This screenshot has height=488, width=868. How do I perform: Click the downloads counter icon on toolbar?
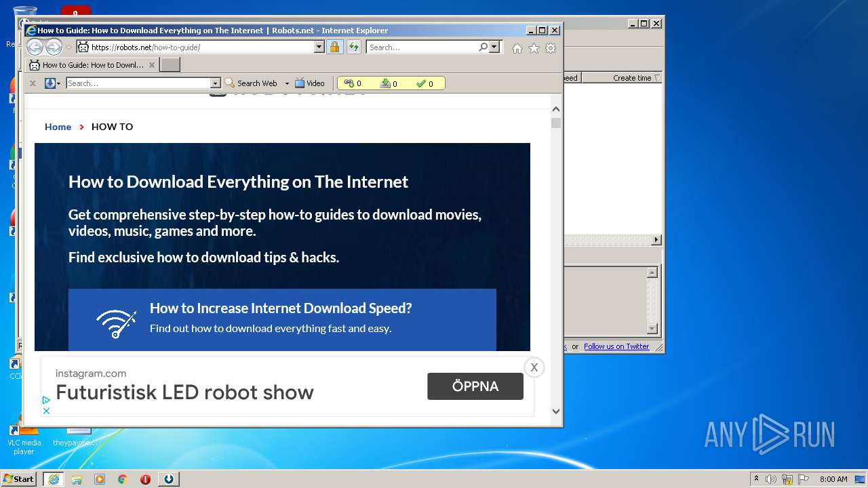(385, 83)
